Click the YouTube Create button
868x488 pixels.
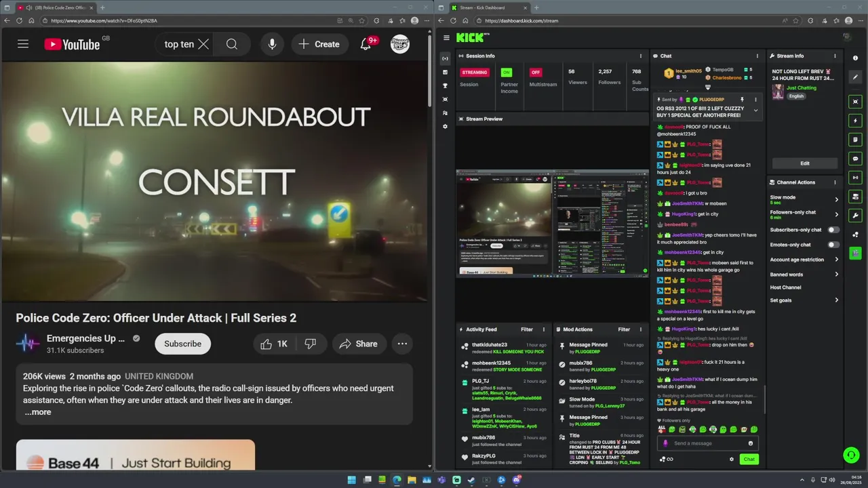click(318, 44)
